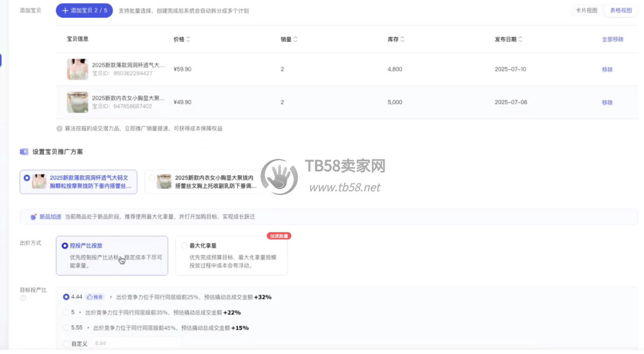Click the 新品加速 rocket icon
This screenshot has width=644, height=354.
pos(33,217)
